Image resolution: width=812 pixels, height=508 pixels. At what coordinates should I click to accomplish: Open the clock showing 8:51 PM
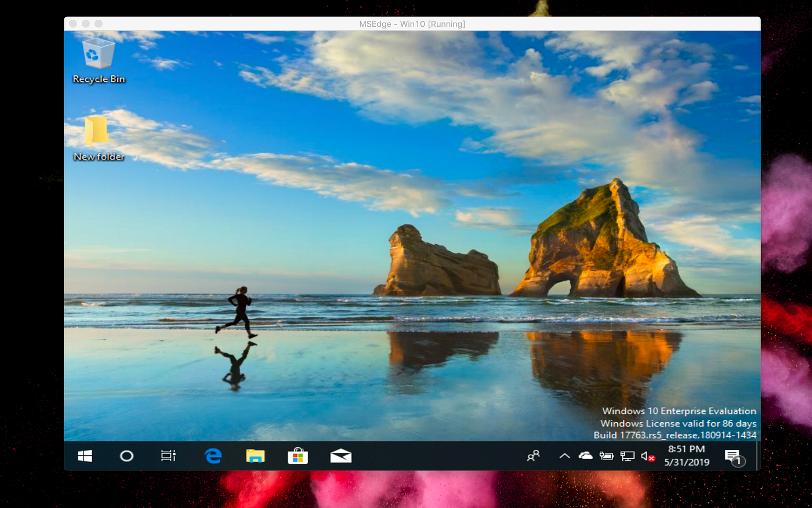(x=687, y=456)
